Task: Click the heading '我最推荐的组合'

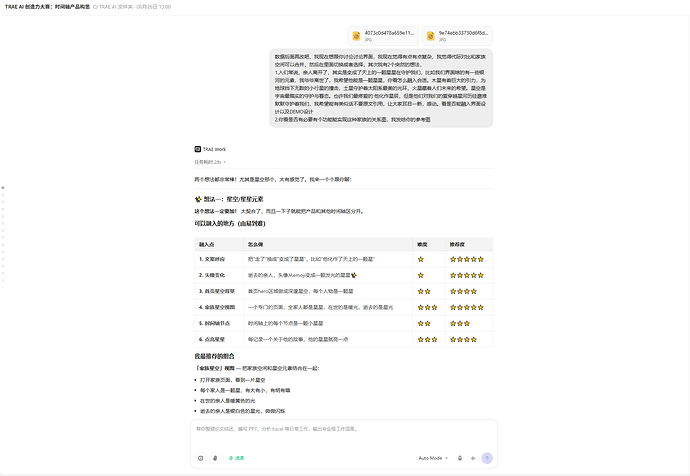Action: [x=214, y=356]
